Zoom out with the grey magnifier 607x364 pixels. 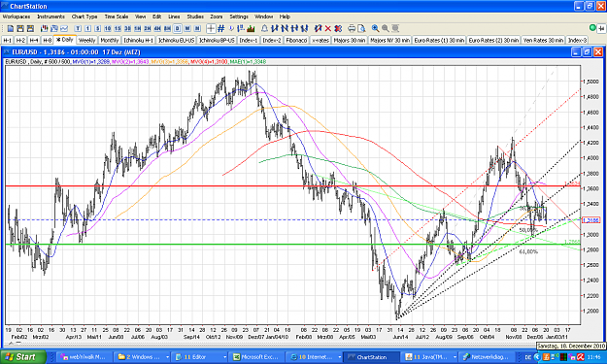tap(386, 28)
